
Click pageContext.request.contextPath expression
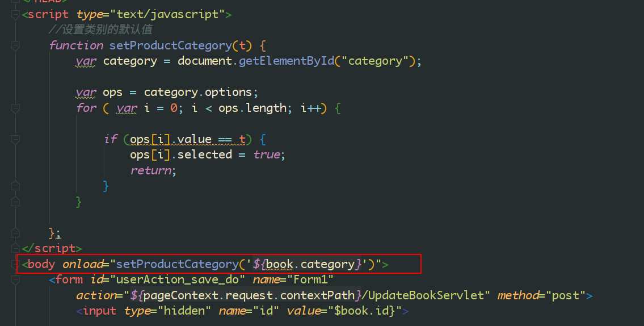249,295
